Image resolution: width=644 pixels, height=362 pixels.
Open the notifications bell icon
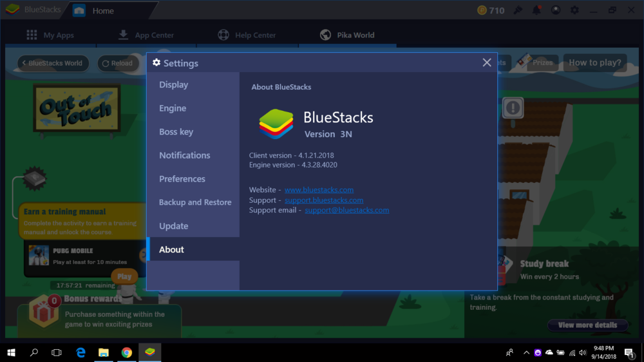(536, 10)
